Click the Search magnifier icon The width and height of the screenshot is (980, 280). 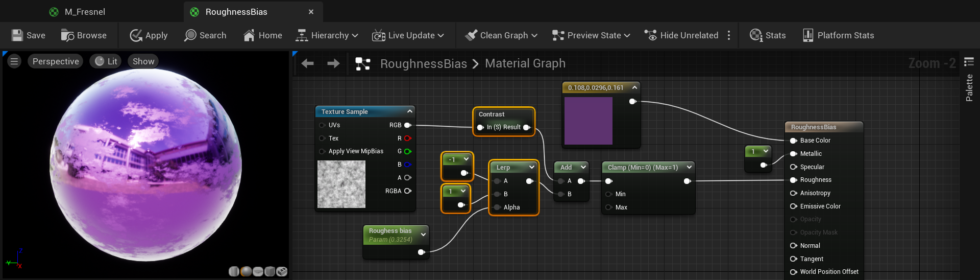[190, 35]
